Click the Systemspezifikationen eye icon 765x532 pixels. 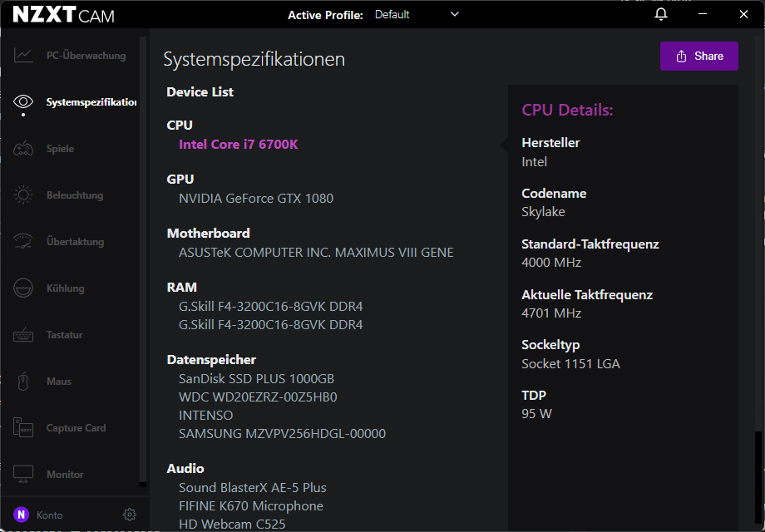(x=23, y=101)
